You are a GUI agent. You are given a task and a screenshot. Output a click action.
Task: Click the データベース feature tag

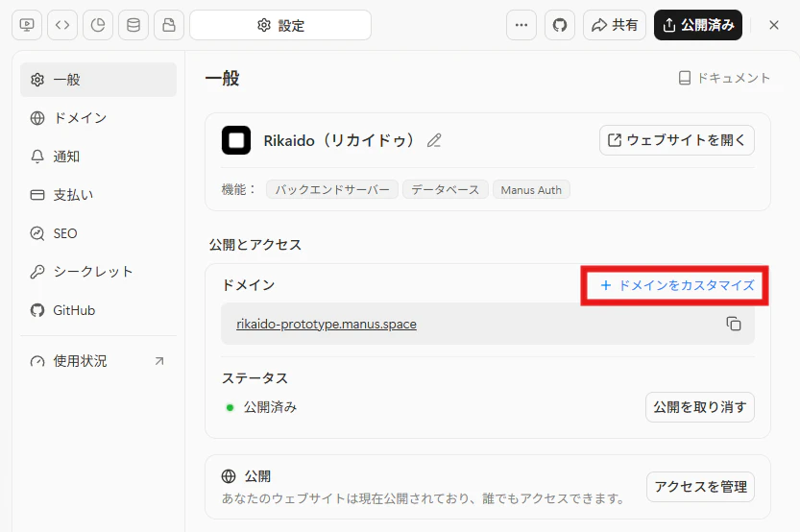click(x=446, y=190)
